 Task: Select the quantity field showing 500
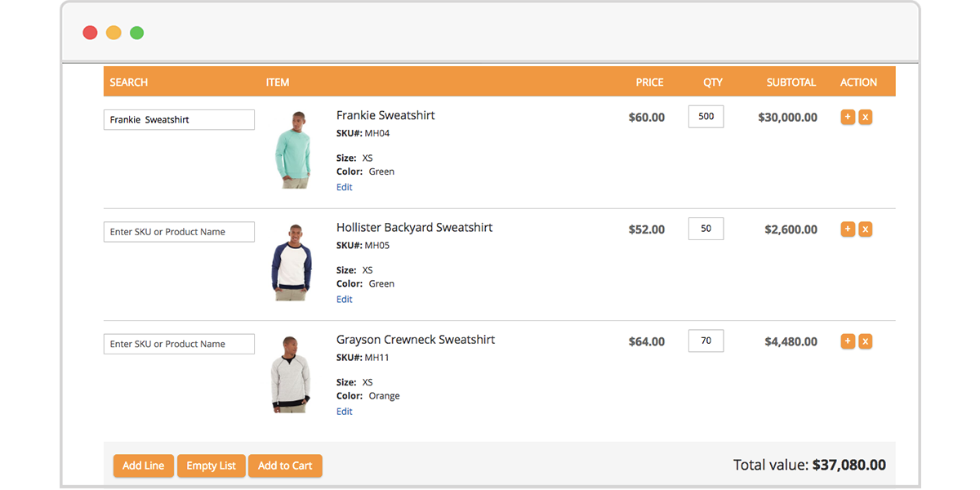(706, 116)
